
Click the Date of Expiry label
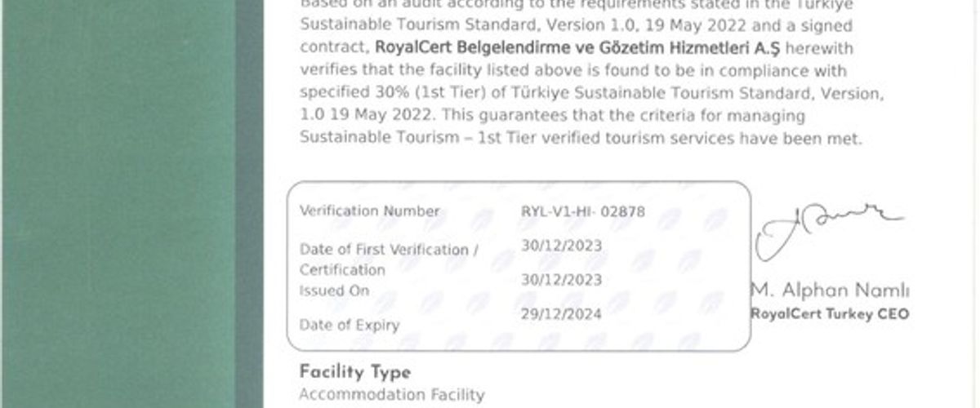(x=350, y=325)
